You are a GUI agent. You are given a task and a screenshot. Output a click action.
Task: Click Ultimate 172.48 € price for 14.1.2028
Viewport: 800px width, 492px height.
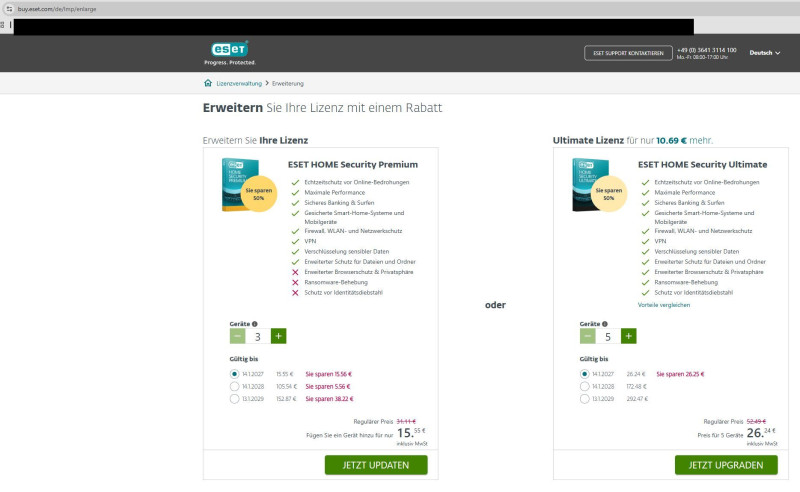tap(637, 386)
